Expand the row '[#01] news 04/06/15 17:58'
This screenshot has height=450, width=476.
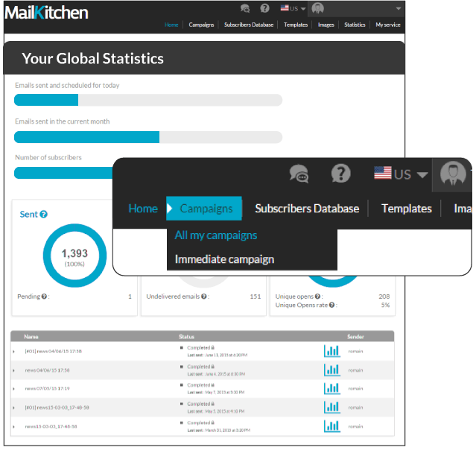(13, 352)
